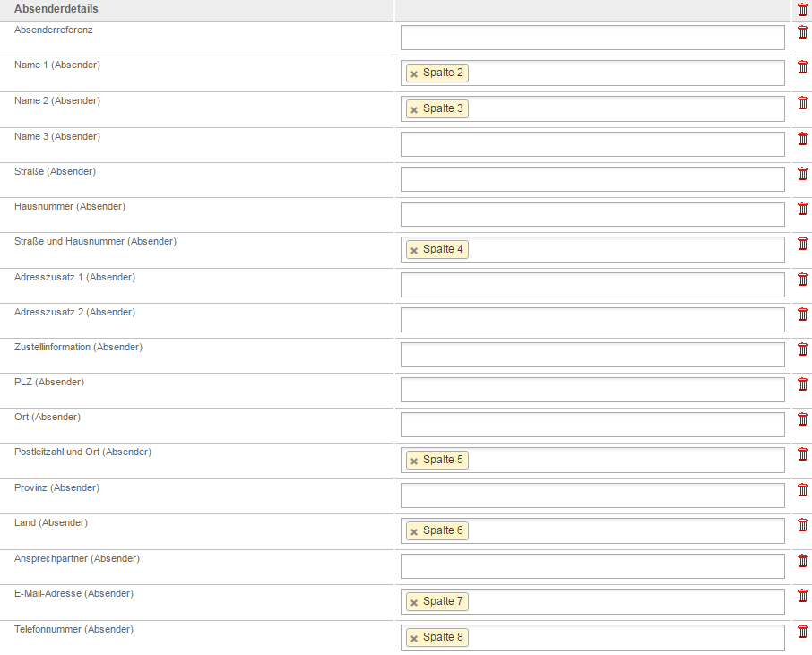Remove Spalte 2 tag via its x

(x=414, y=74)
